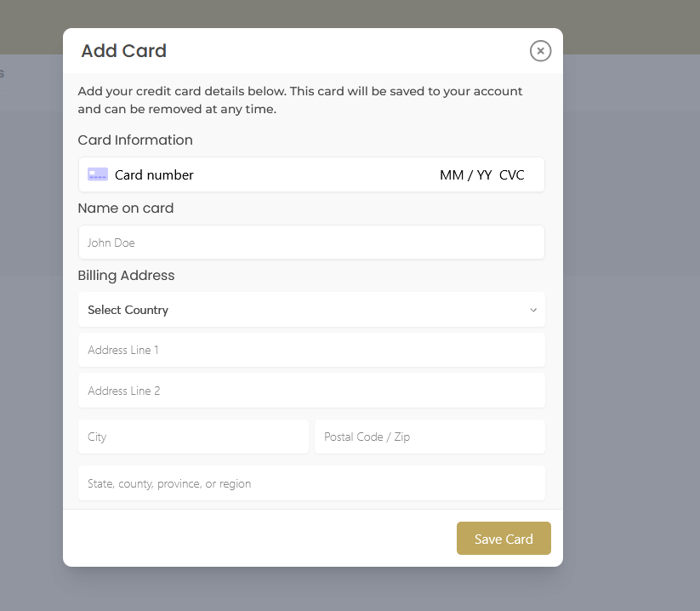The width and height of the screenshot is (700, 611).
Task: Click the chevron on Select Country
Action: [x=533, y=310]
